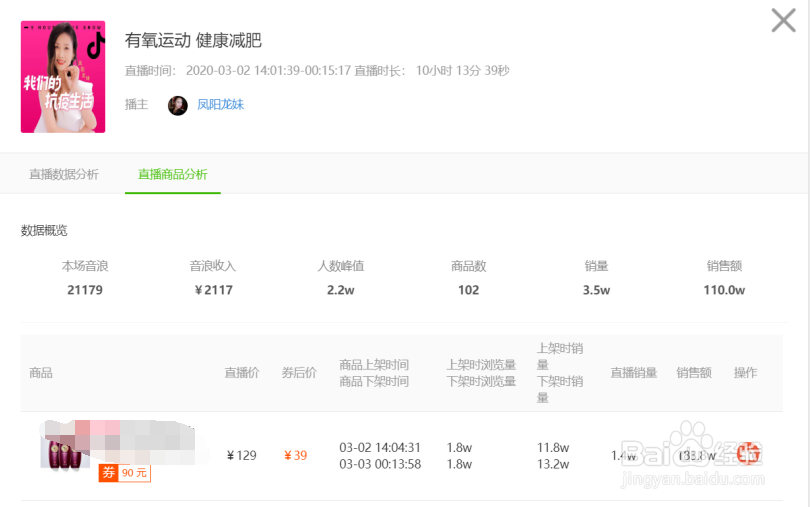Viewport: 810px width, 507px height.
Task: Click the 人数峰值 value 2.2w
Action: (340, 290)
